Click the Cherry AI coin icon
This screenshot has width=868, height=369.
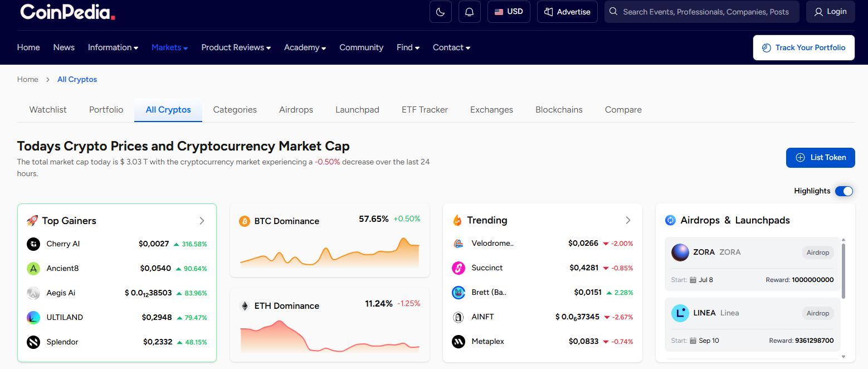pyautogui.click(x=33, y=244)
